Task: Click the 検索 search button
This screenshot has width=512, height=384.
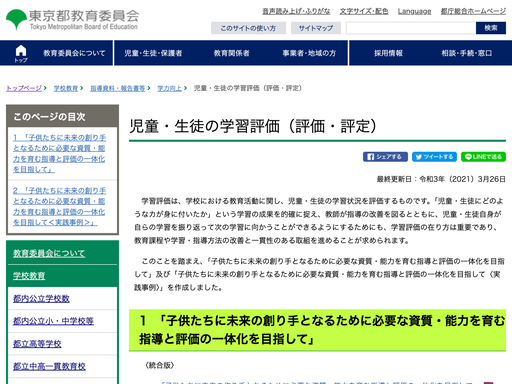Action: 491,28
